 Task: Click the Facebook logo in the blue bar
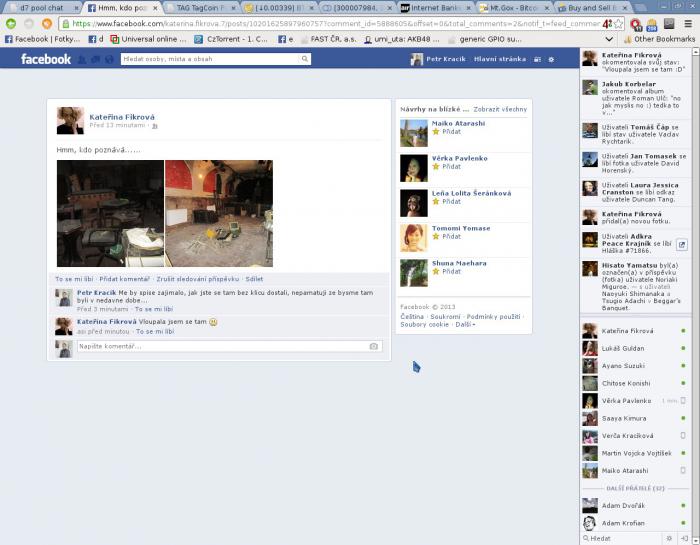coord(46,59)
